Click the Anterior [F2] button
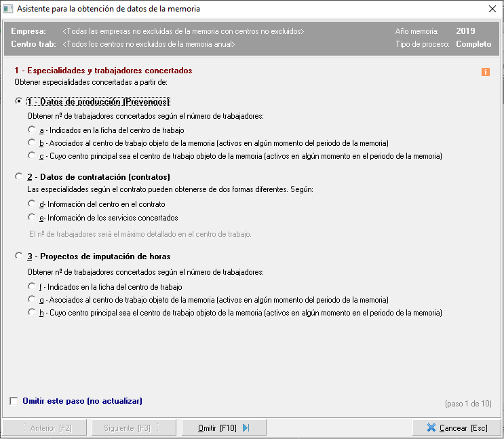504x439 pixels. 46,428
